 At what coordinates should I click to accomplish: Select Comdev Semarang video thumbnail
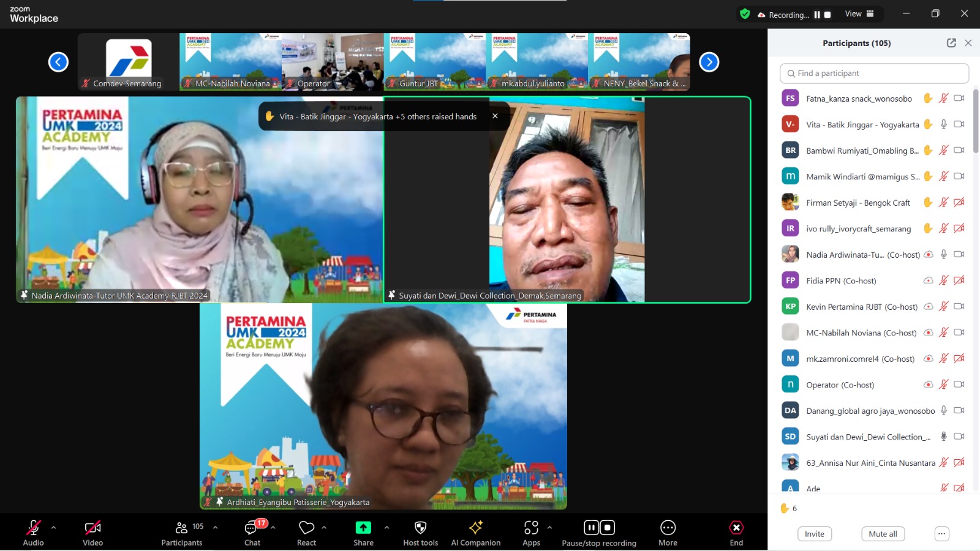[128, 62]
